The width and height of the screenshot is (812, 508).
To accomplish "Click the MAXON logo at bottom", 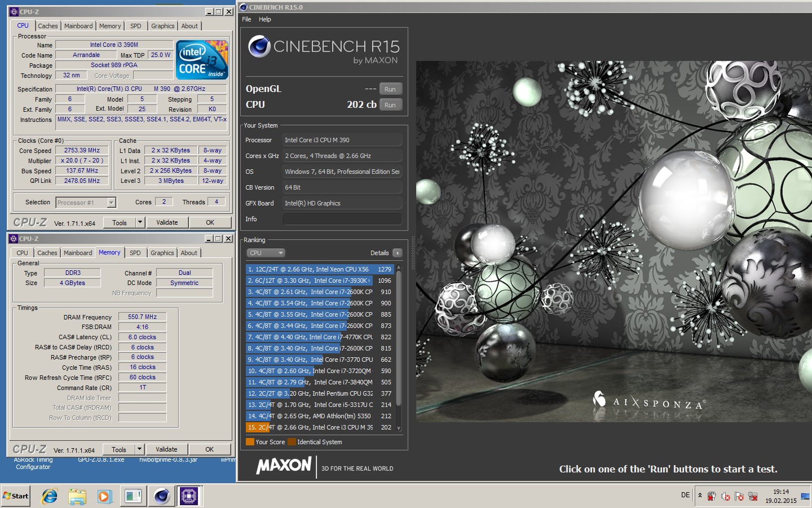I will click(x=284, y=466).
